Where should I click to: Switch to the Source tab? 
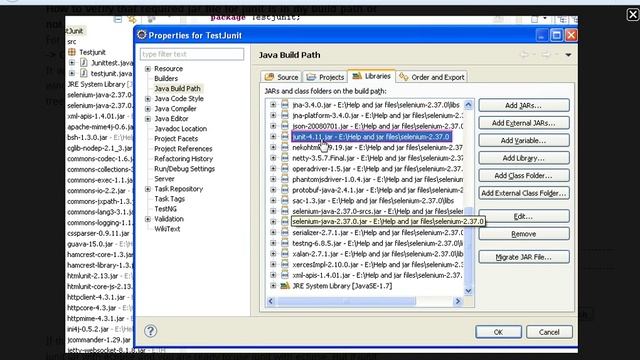pos(282,77)
